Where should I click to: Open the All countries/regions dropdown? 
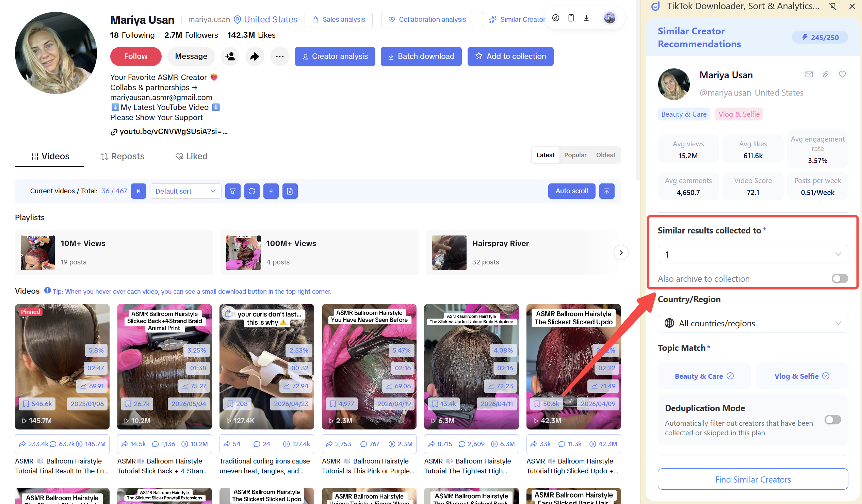(752, 323)
